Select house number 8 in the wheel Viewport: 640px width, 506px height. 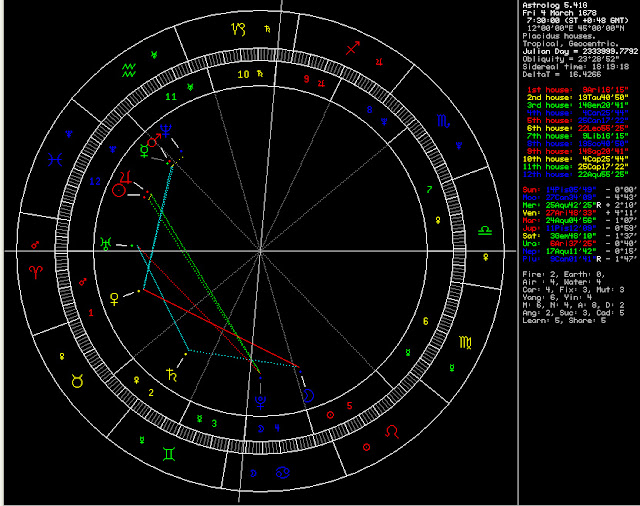pos(369,109)
